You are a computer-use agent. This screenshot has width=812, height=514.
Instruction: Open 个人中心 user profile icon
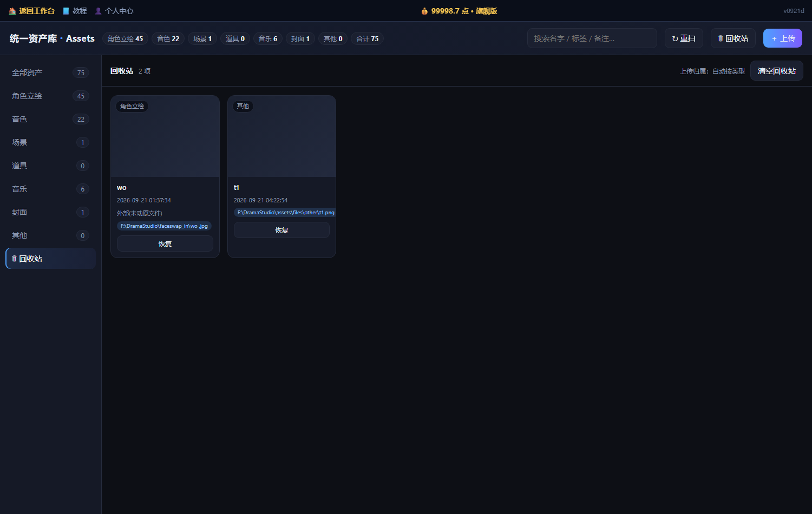pos(99,11)
